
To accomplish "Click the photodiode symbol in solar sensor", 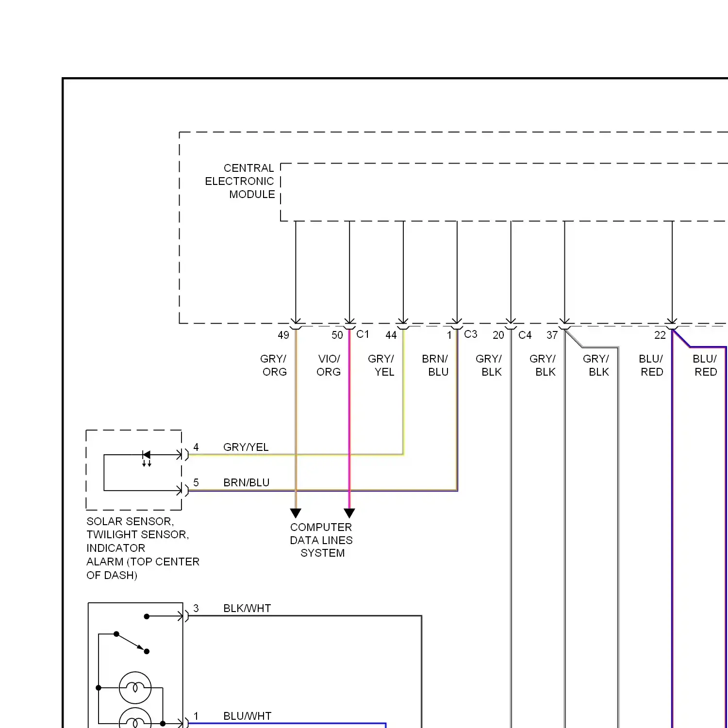I will [x=146, y=458].
